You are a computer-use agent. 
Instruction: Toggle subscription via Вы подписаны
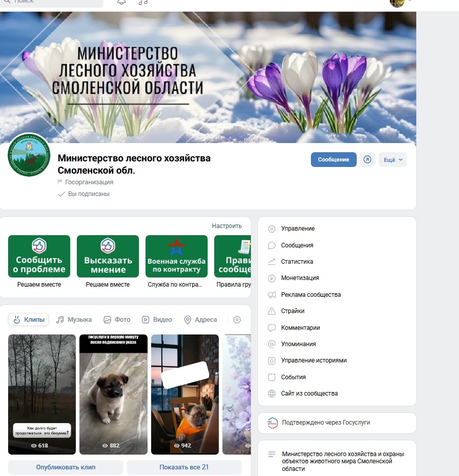pyautogui.click(x=84, y=194)
